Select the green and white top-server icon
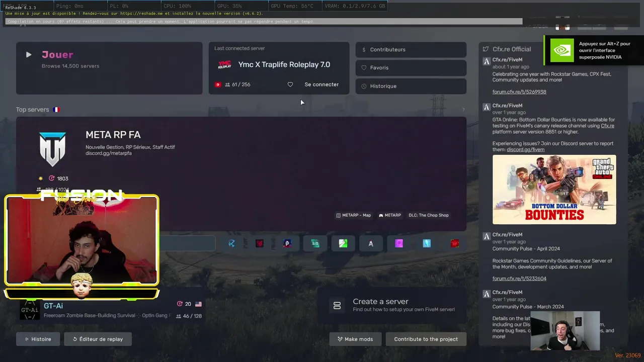 click(343, 243)
